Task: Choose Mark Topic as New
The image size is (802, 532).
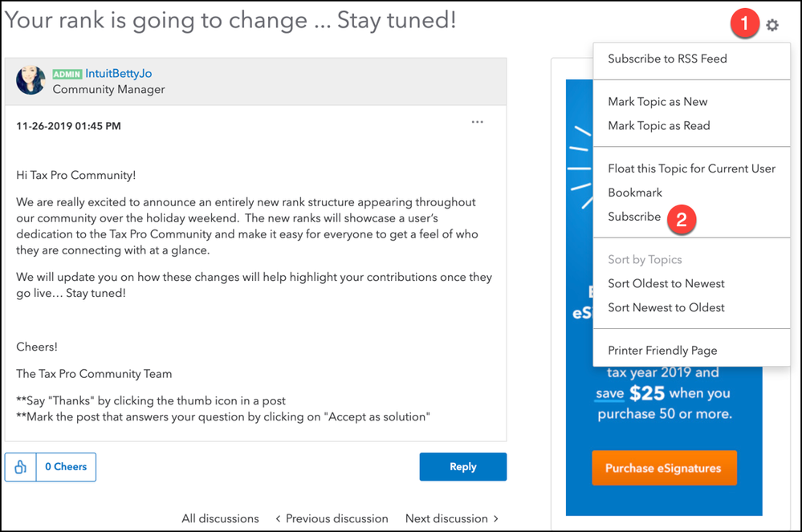Action: coord(657,102)
